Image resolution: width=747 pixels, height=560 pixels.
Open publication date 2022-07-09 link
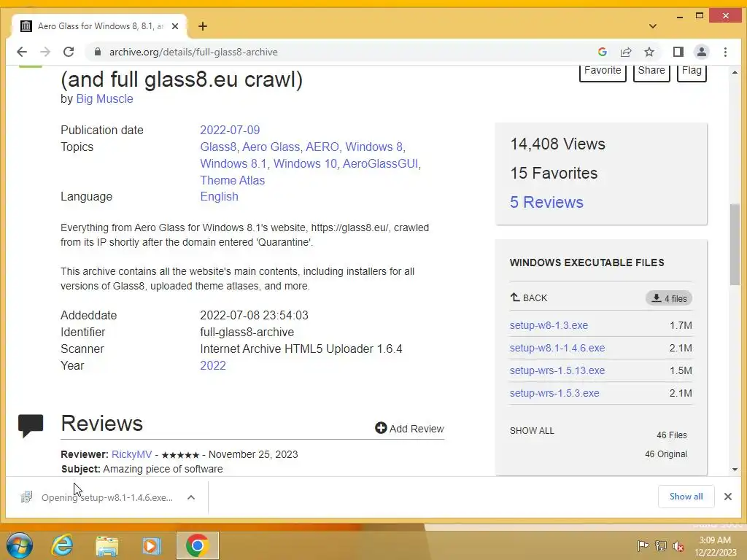point(230,130)
